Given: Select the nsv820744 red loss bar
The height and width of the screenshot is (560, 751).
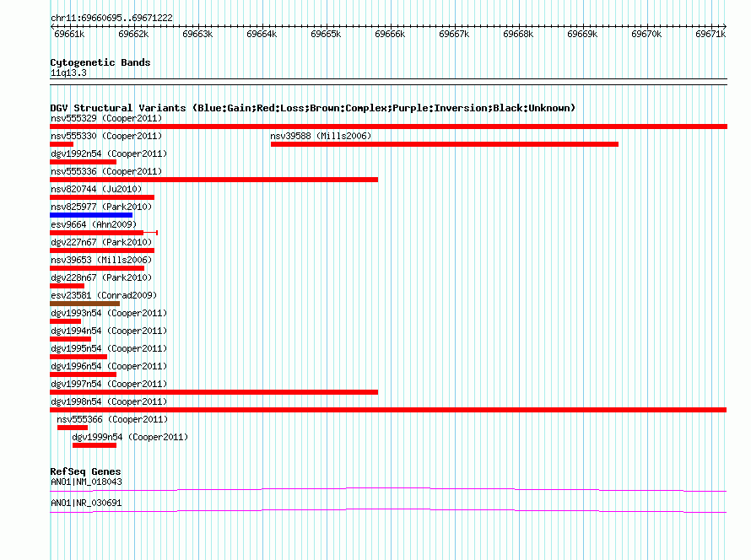Looking at the screenshot, I should [102, 197].
